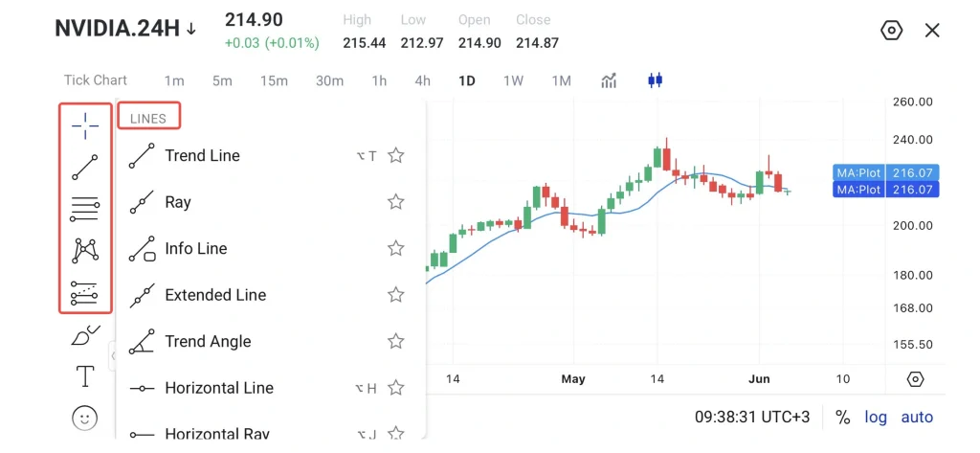This screenshot has height=453, width=980.
Task: Click the +0.03 (+0.01%) change text
Action: click(x=272, y=43)
